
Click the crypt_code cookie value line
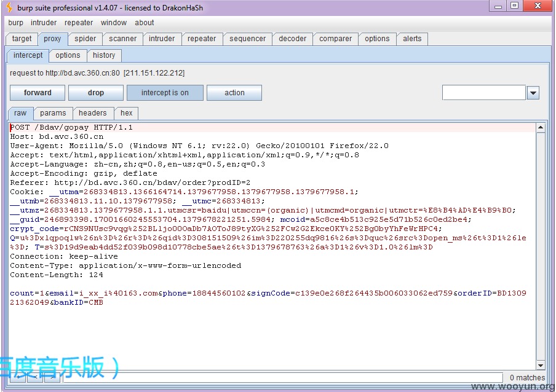point(226,229)
